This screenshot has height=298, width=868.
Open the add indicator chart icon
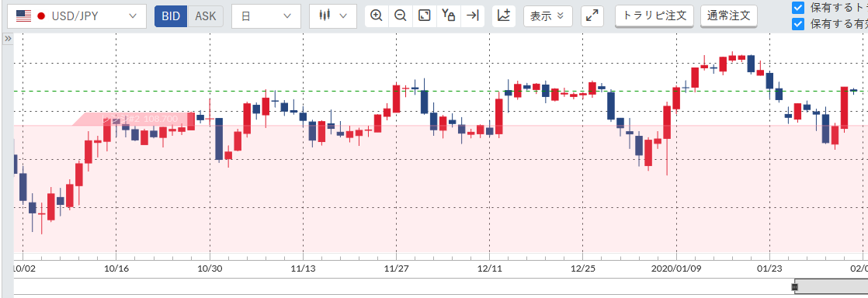pos(504,16)
